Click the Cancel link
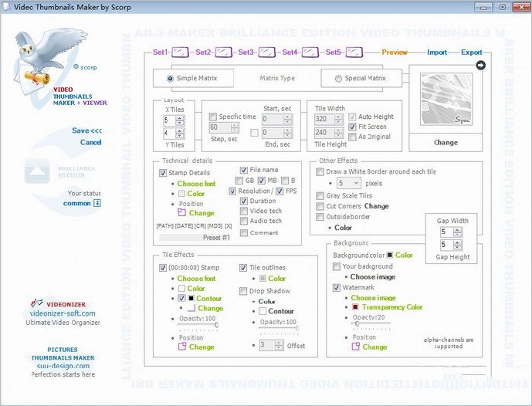The image size is (532, 406). [90, 142]
